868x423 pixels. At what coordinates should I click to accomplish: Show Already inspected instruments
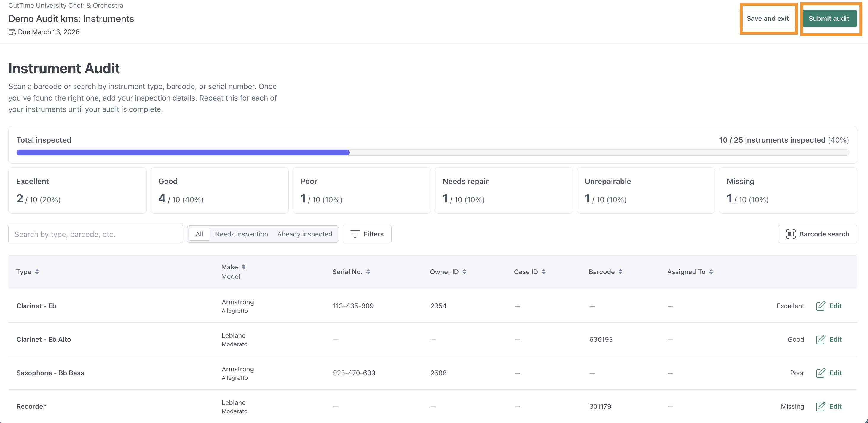pos(305,234)
